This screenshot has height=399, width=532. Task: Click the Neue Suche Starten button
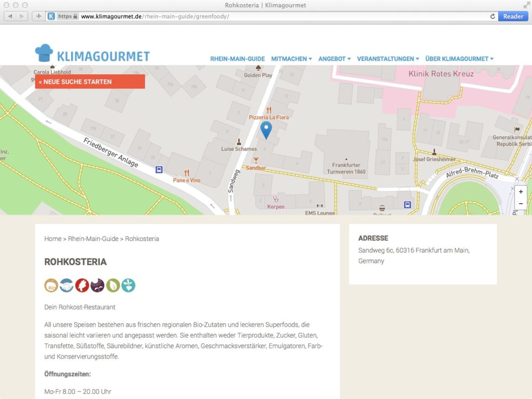[90, 82]
